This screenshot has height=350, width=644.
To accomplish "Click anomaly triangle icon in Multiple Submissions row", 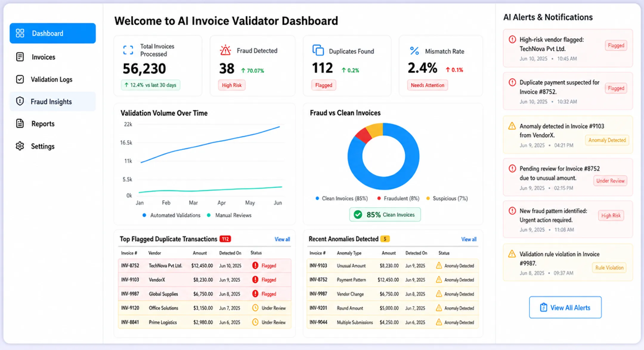I will click(x=439, y=322).
